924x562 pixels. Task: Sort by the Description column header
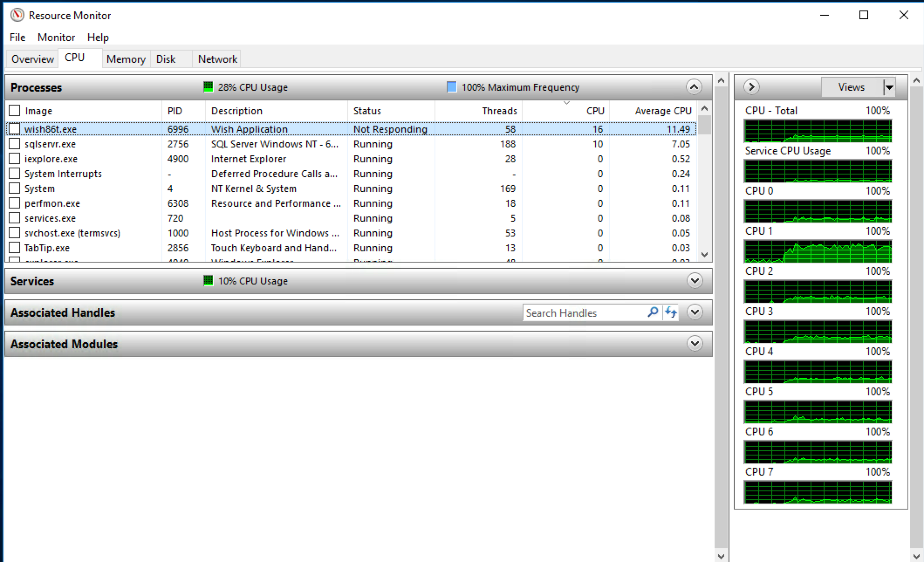coord(277,110)
